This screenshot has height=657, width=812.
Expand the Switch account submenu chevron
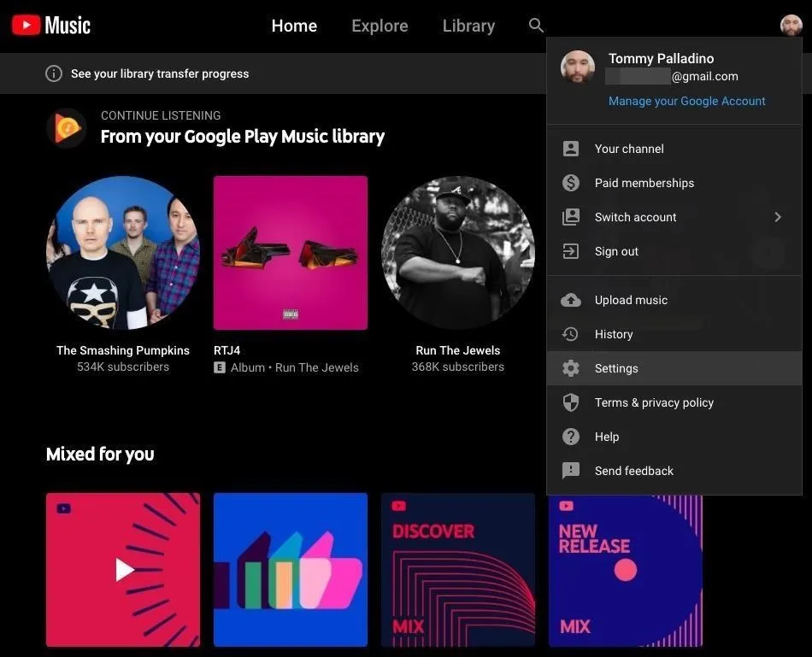pyautogui.click(x=777, y=217)
